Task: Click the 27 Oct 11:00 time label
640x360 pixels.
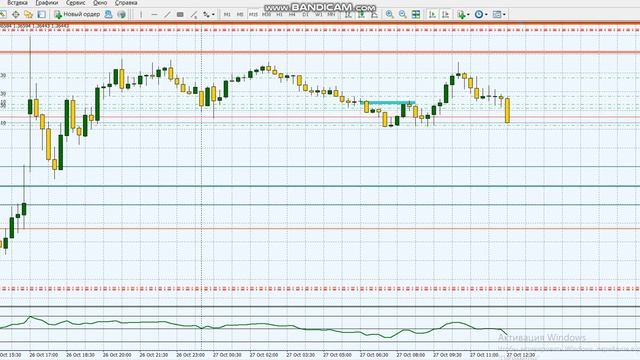Action: click(x=484, y=355)
